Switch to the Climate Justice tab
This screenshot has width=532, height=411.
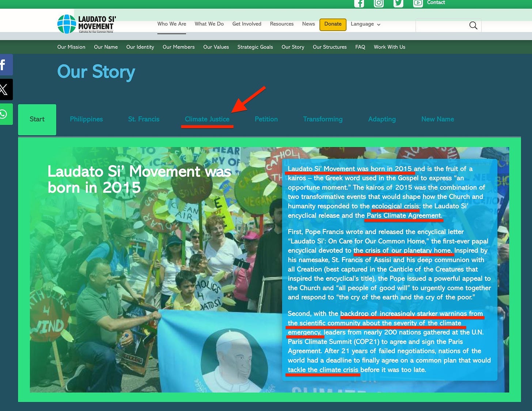click(x=207, y=119)
